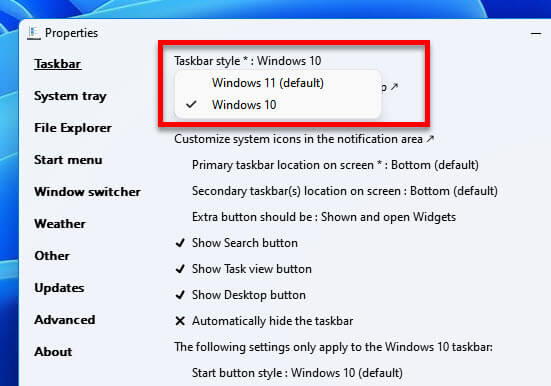Viewport: 551px width, 386px height.
Task: Open the About section
Action: coord(53,352)
